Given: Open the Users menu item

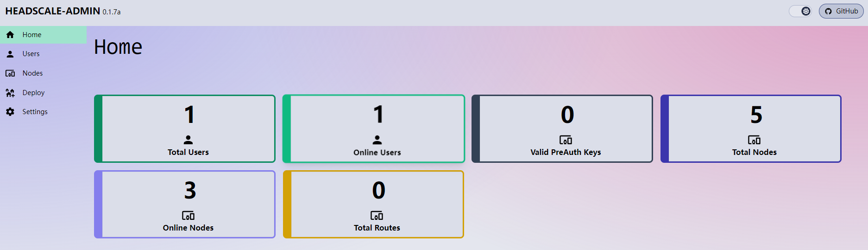Looking at the screenshot, I should click(x=31, y=54).
